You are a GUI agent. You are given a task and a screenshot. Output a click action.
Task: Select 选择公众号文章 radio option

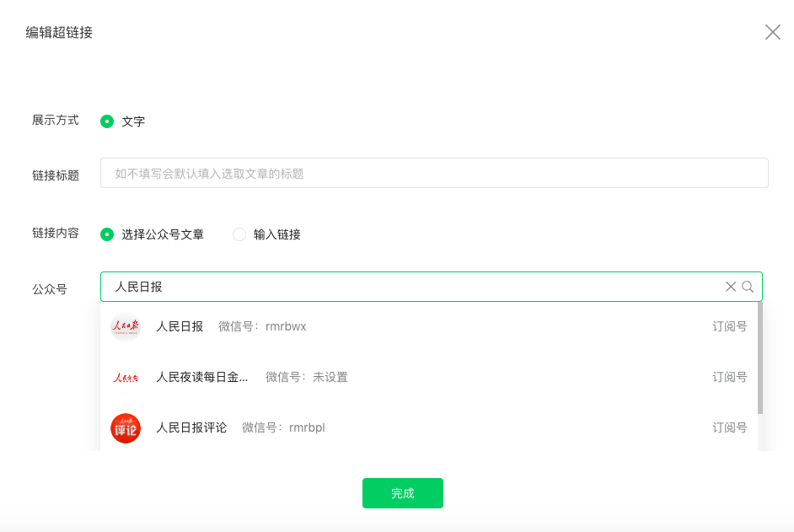click(x=107, y=234)
